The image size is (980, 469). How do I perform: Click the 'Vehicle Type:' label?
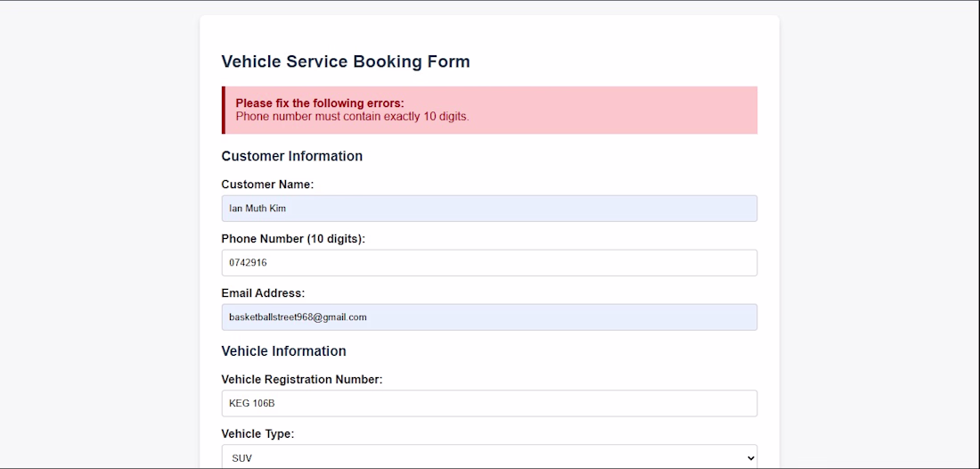(x=257, y=434)
